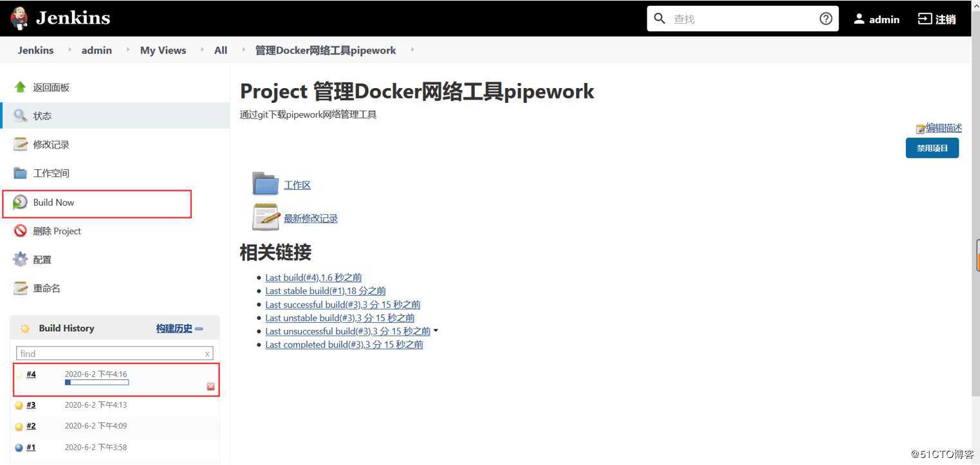Click the Jenkins butler logo icon
This screenshot has width=980, height=465.
(x=19, y=18)
